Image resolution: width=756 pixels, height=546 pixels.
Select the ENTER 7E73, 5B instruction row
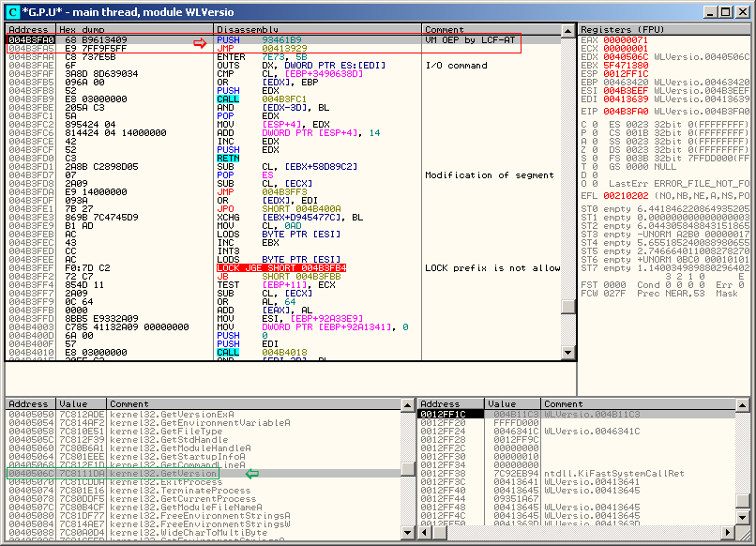[283, 57]
